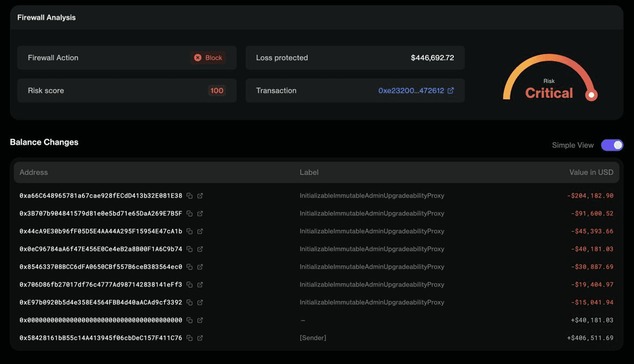Open transaction hash 0xe23200...472612
This screenshot has width=634, height=364.
pos(411,91)
